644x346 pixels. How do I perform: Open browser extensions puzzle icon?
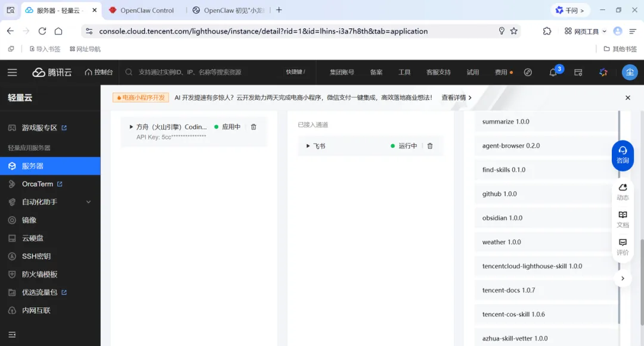[547, 31]
